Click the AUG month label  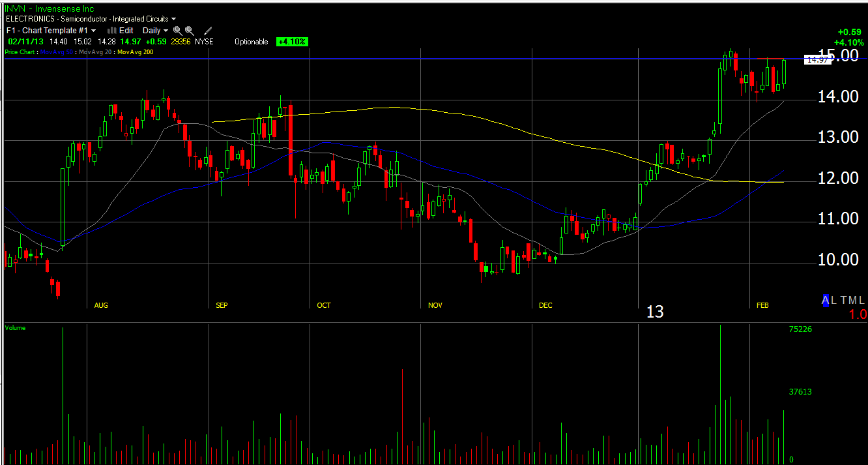[101, 305]
